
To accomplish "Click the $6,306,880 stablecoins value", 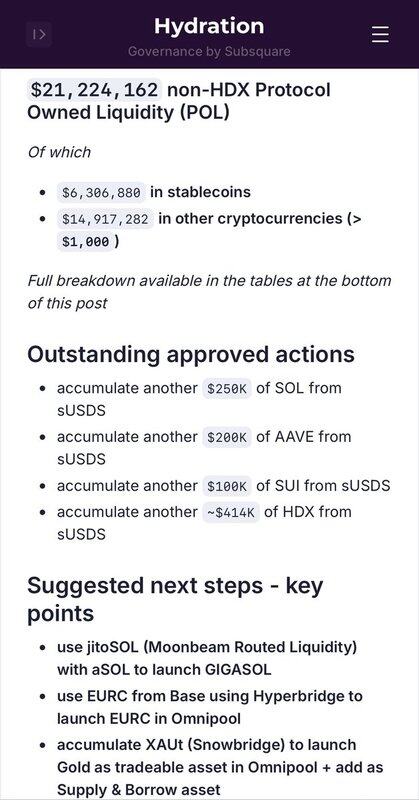I will pyautogui.click(x=101, y=193).
